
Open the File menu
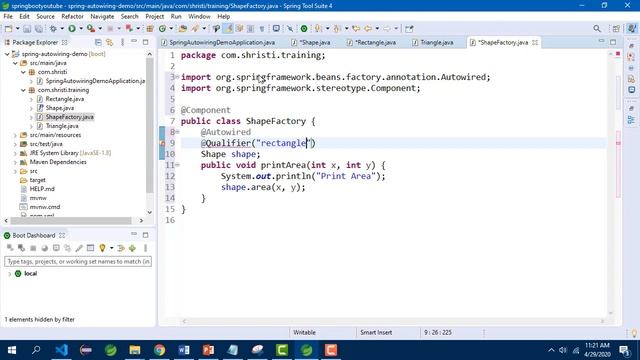click(x=8, y=16)
